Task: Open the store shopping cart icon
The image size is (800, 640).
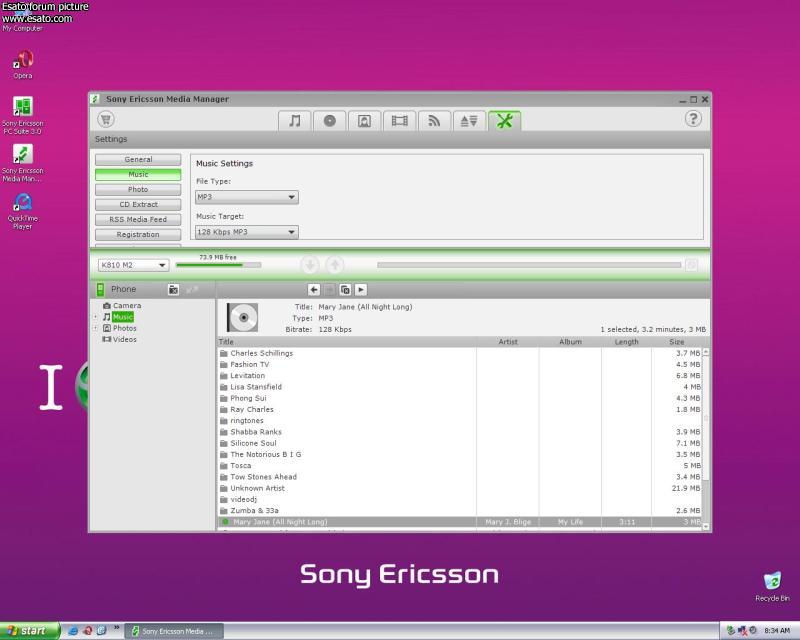Action: (x=106, y=119)
